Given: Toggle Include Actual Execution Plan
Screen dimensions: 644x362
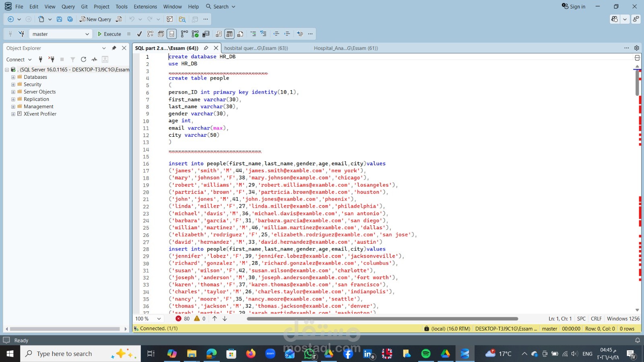Looking at the screenshot, I should [x=184, y=34].
